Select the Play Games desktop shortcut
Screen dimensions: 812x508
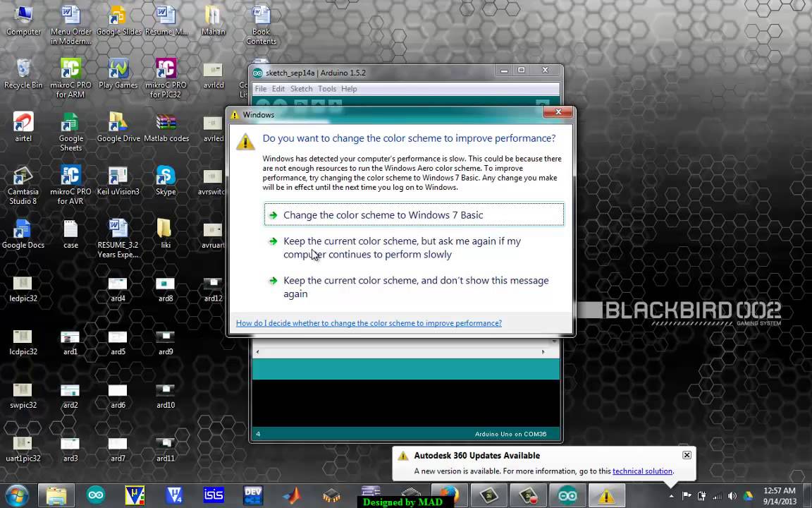tap(118, 73)
